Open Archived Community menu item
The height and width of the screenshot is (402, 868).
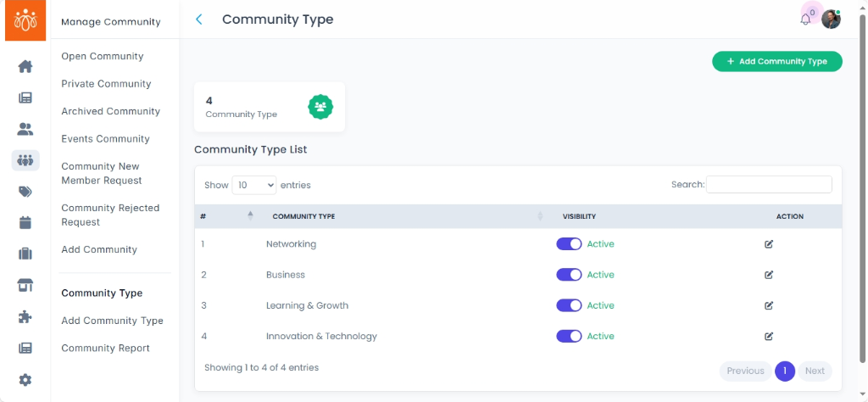[110, 111]
